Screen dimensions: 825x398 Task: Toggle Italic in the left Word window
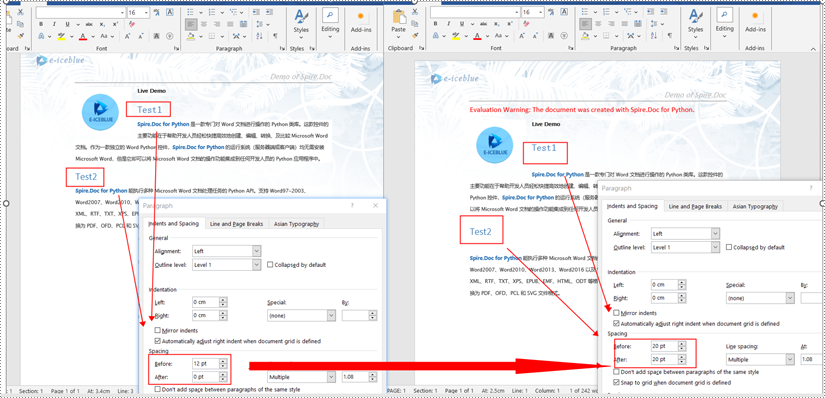[x=54, y=24]
